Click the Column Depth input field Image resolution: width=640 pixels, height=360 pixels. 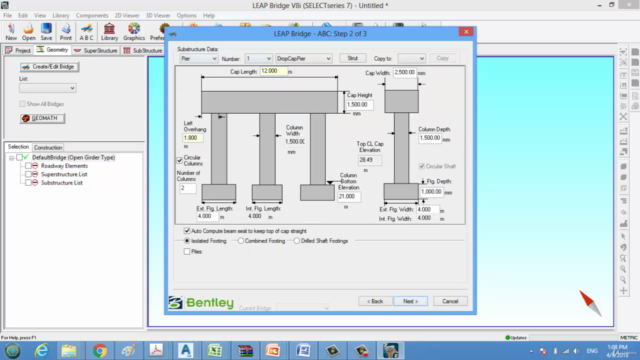click(430, 138)
